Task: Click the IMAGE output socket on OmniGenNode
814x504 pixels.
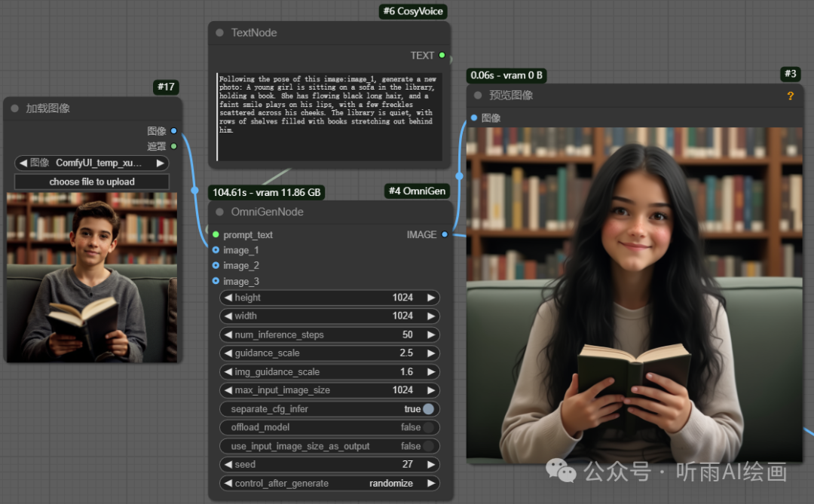Action: pyautogui.click(x=445, y=234)
